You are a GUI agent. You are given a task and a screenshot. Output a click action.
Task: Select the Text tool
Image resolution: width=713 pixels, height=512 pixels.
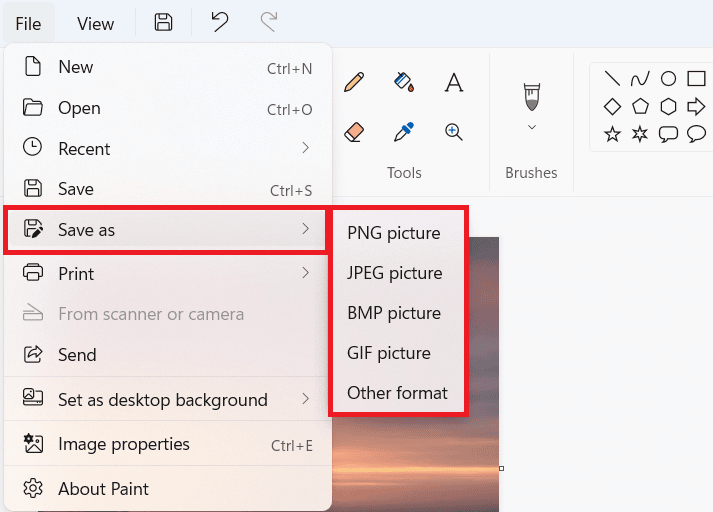pyautogui.click(x=454, y=82)
